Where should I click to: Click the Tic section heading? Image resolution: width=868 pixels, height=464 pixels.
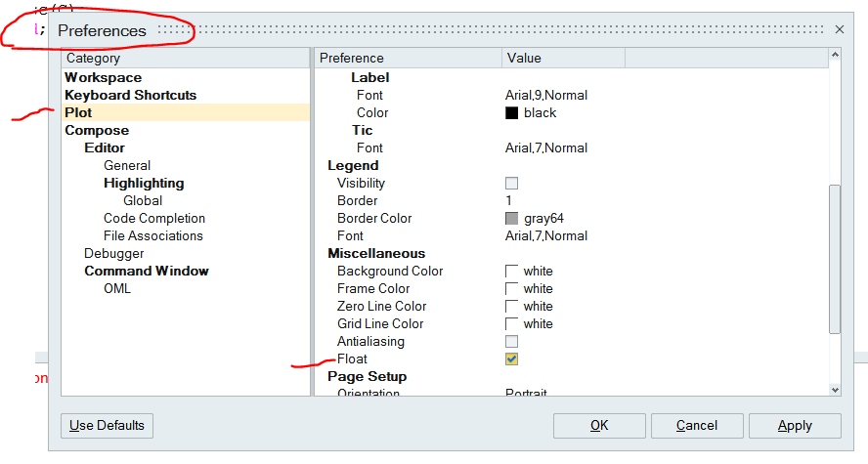point(363,130)
